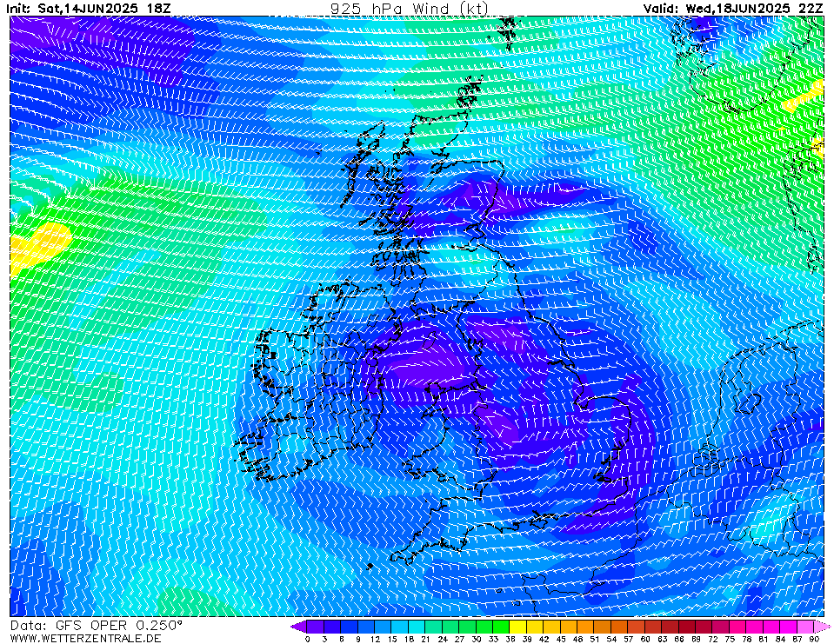Viewport: 834px width, 644px height.
Task: Click the purple left arrow of the legend
Action: (x=298, y=627)
